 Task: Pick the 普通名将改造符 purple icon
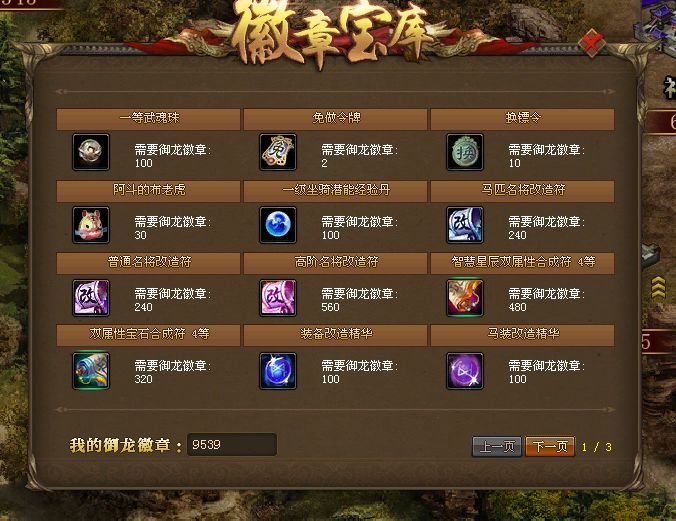click(91, 298)
